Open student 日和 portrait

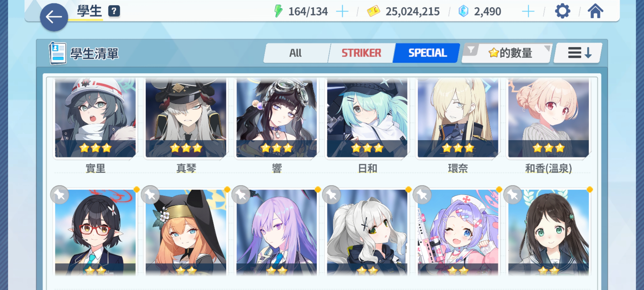click(367, 118)
